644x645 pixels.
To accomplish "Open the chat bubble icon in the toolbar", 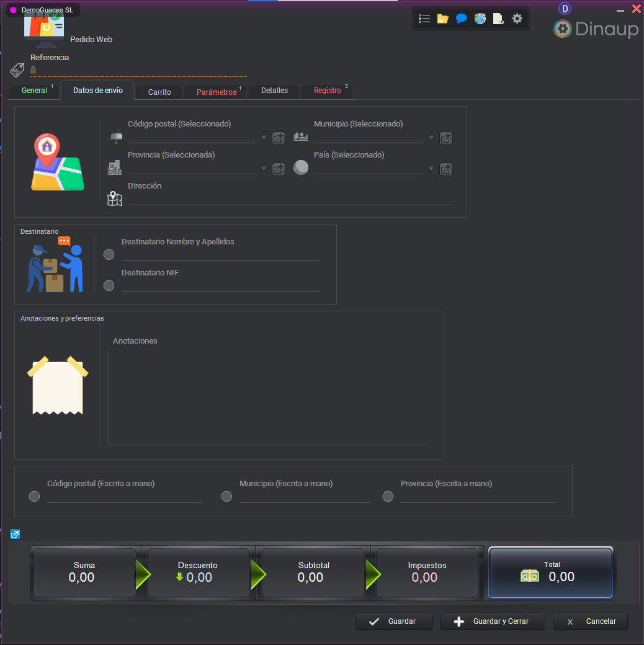I will (461, 19).
